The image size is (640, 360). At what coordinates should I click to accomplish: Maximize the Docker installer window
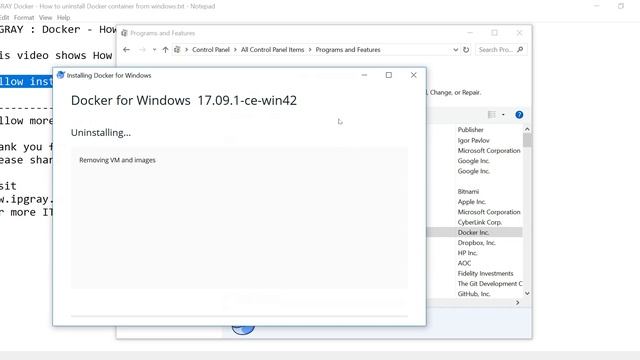tap(389, 75)
